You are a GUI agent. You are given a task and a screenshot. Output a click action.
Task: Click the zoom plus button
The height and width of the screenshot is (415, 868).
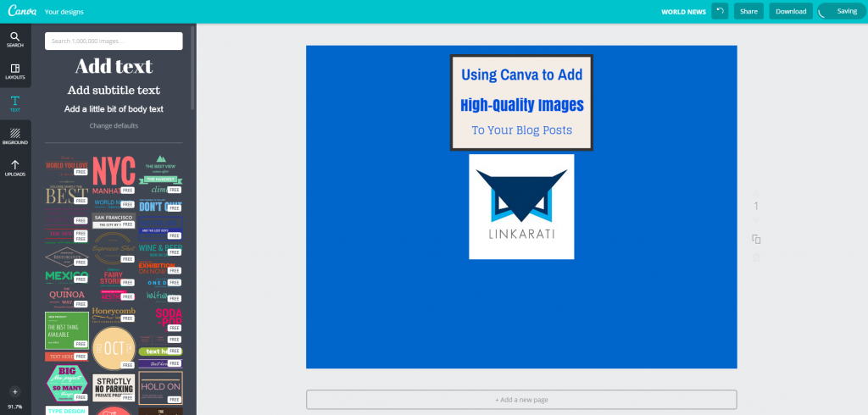pyautogui.click(x=15, y=392)
